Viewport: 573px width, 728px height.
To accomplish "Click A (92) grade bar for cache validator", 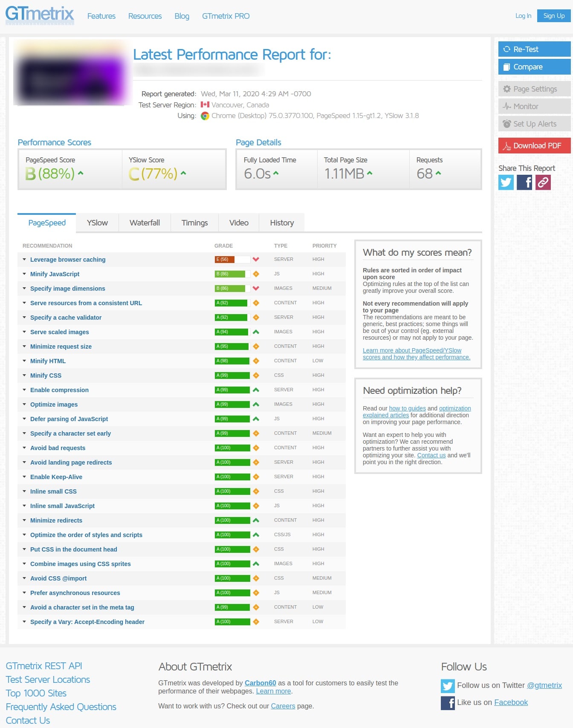I will [232, 317].
